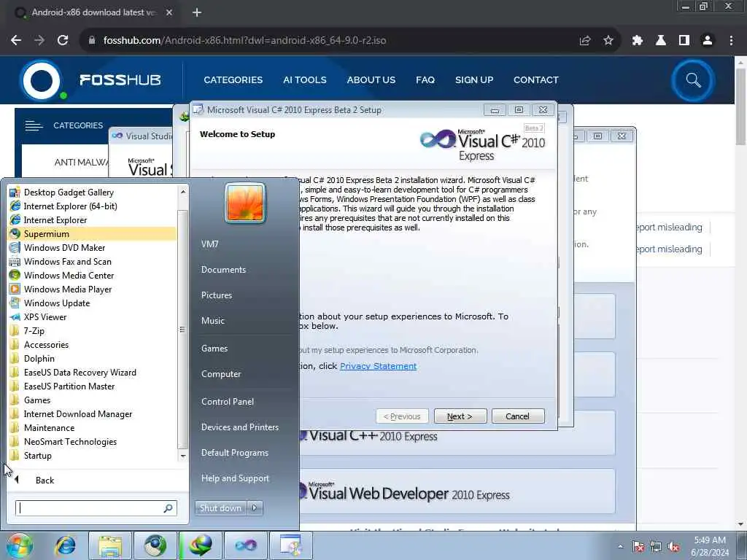This screenshot has width=747, height=560.
Task: Click the Windows Start orb
Action: click(x=19, y=545)
